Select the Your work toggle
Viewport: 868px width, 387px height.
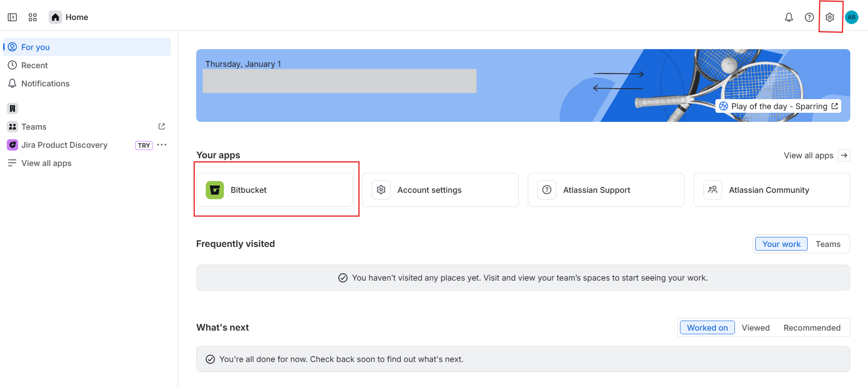(781, 244)
